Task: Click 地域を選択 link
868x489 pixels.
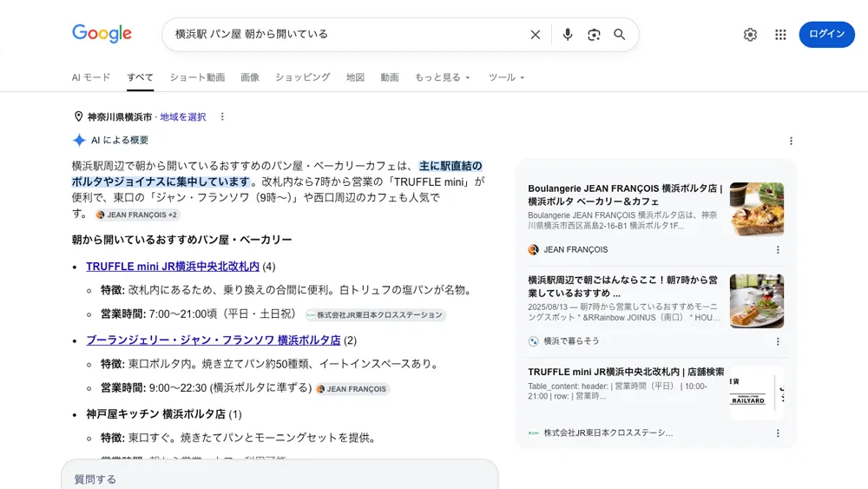Action: 182,117
